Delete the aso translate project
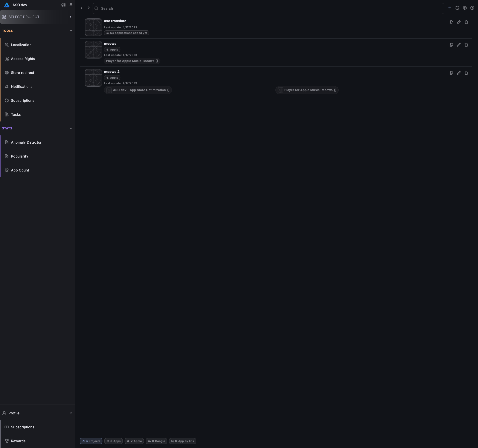Screen dimensions: 478x448 pos(466,22)
